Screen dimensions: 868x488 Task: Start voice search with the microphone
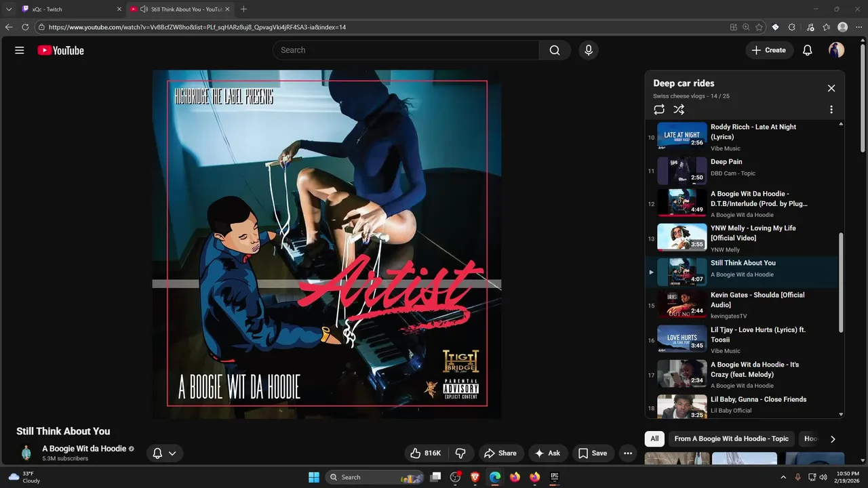(589, 50)
